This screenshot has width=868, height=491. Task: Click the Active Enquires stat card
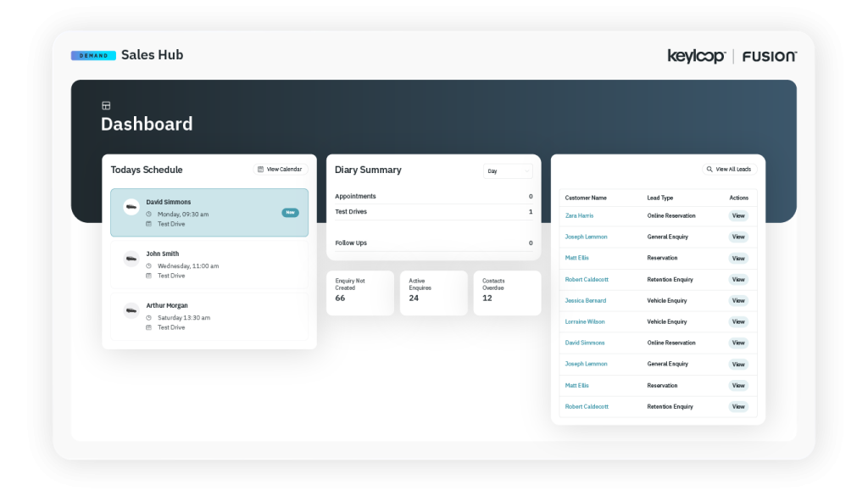[433, 292]
